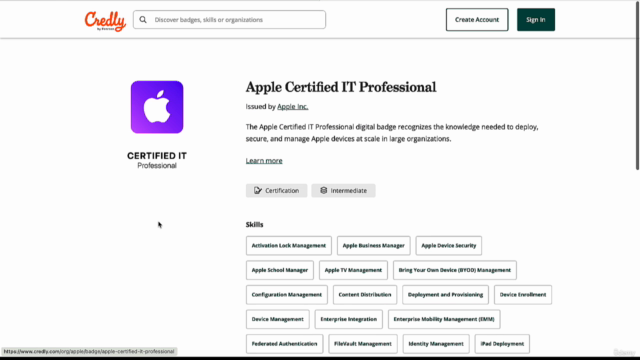Open the Device Enrollment skill
The width and height of the screenshot is (640, 360).
tap(523, 295)
